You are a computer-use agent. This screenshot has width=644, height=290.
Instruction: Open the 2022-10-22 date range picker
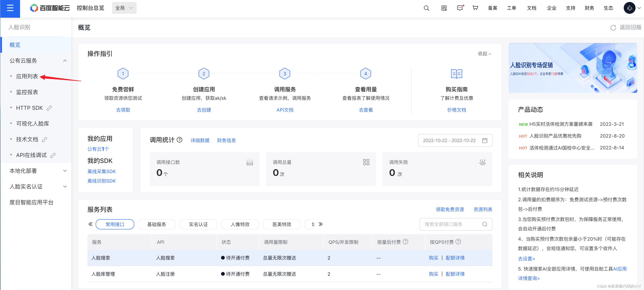point(455,140)
